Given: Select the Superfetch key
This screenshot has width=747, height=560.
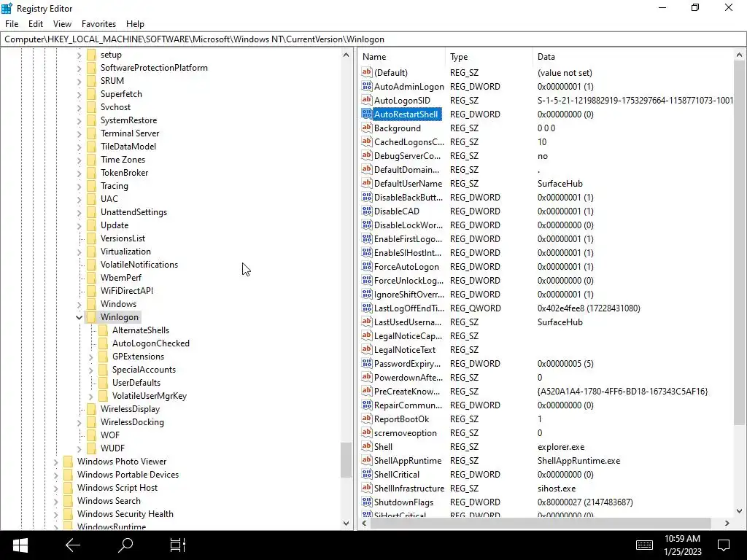Looking at the screenshot, I should point(121,94).
